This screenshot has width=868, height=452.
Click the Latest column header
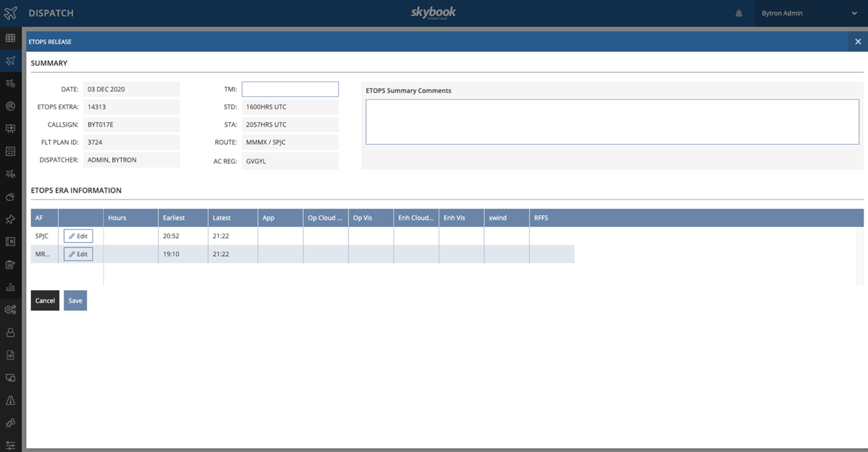pyautogui.click(x=233, y=218)
